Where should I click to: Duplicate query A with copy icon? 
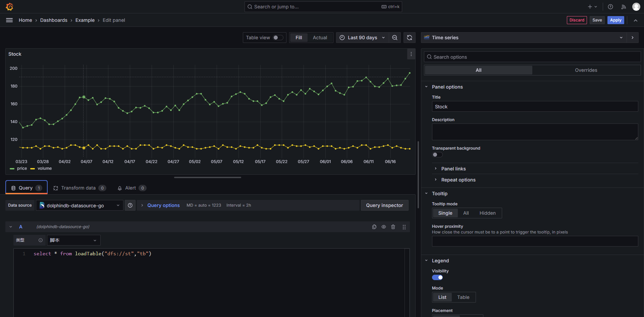click(374, 227)
